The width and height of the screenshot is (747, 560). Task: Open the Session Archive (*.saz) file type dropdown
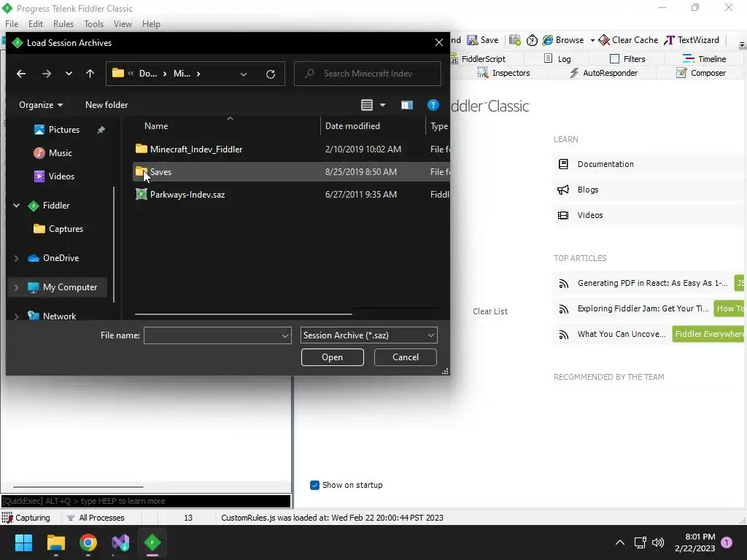368,335
